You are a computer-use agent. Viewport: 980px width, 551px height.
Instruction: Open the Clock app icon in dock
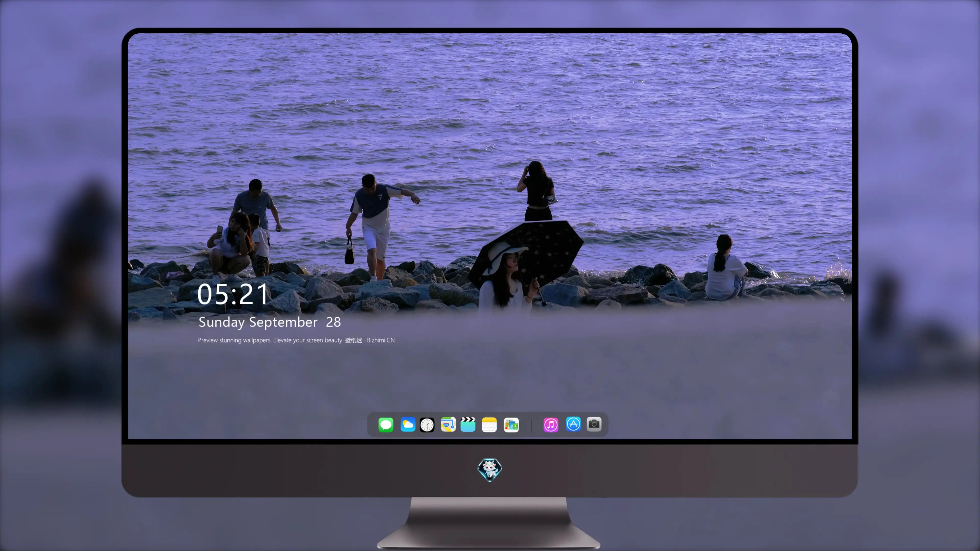coord(427,425)
